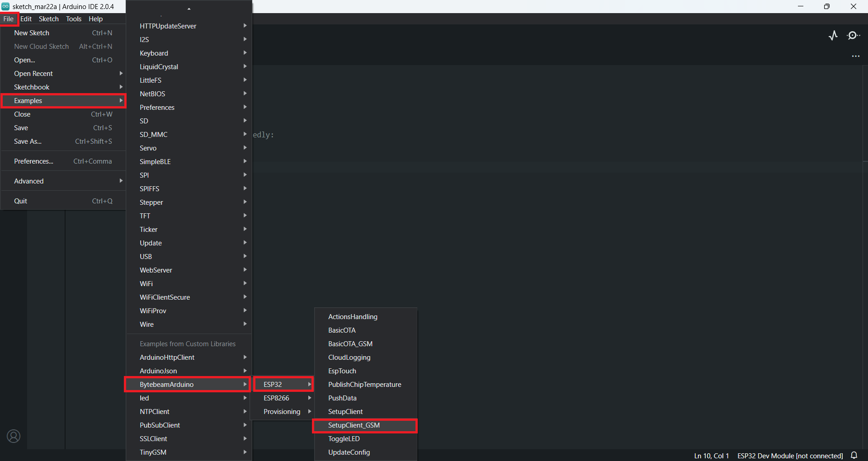Viewport: 868px width, 461px height.
Task: Open the Tools menu
Action: (x=74, y=19)
